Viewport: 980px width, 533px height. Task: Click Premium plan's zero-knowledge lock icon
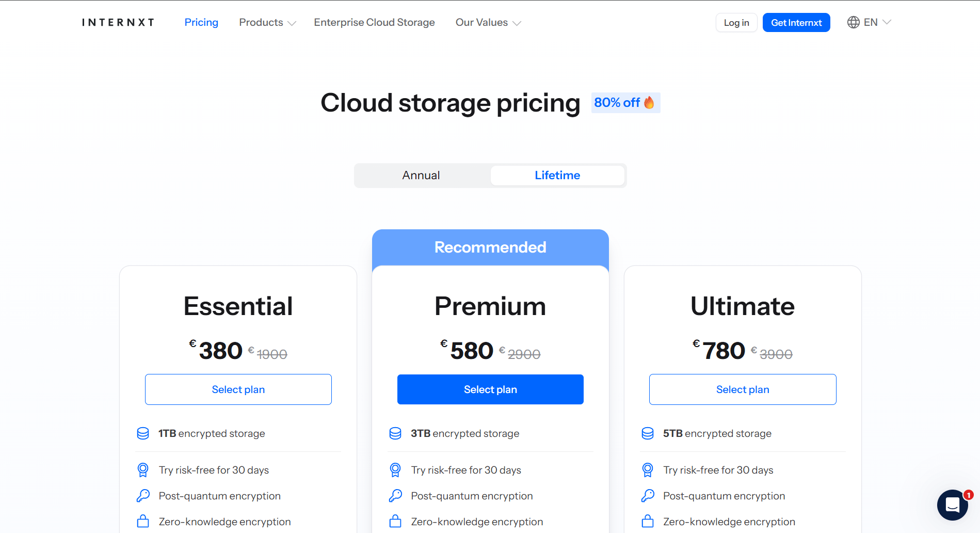point(395,521)
